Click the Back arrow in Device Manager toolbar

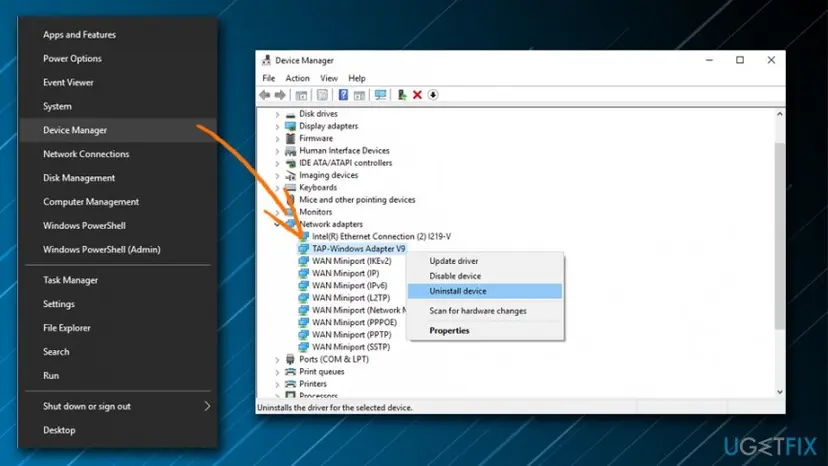[x=265, y=95]
